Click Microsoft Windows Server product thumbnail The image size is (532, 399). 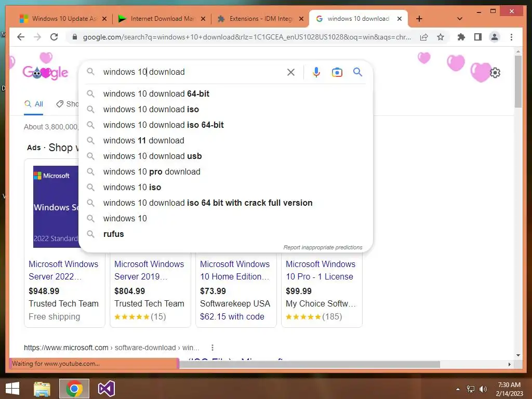coord(56,207)
